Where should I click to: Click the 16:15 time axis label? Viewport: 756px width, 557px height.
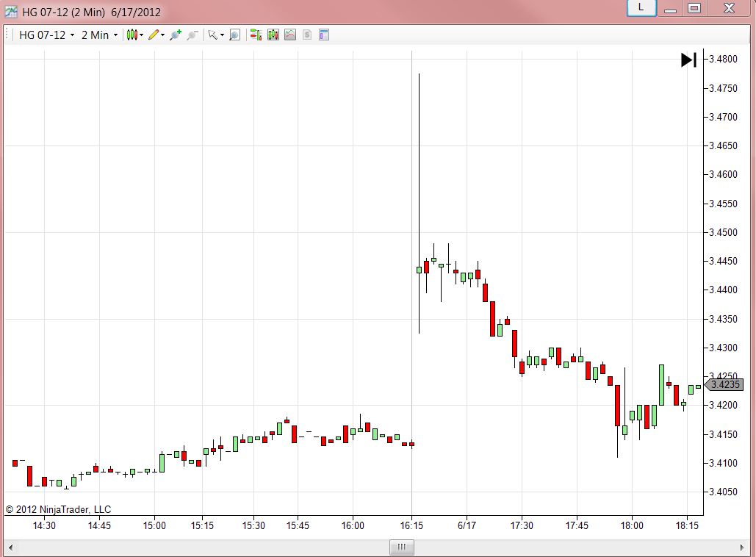coord(411,525)
